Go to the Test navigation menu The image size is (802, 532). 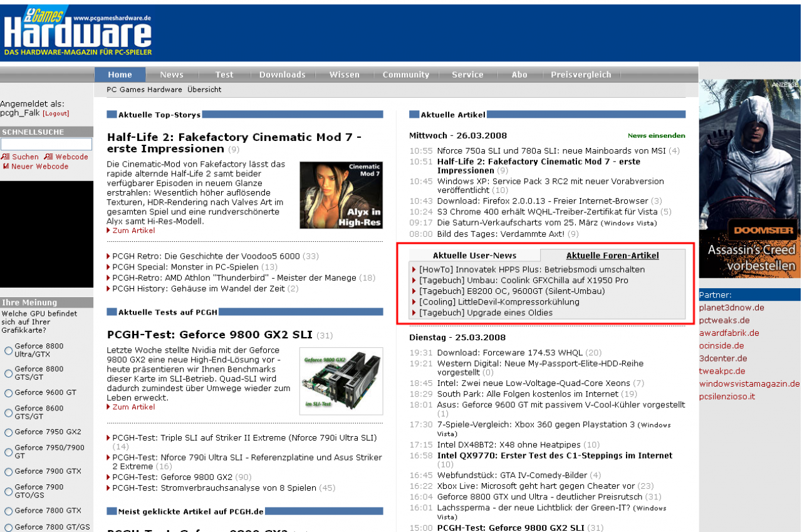point(224,75)
